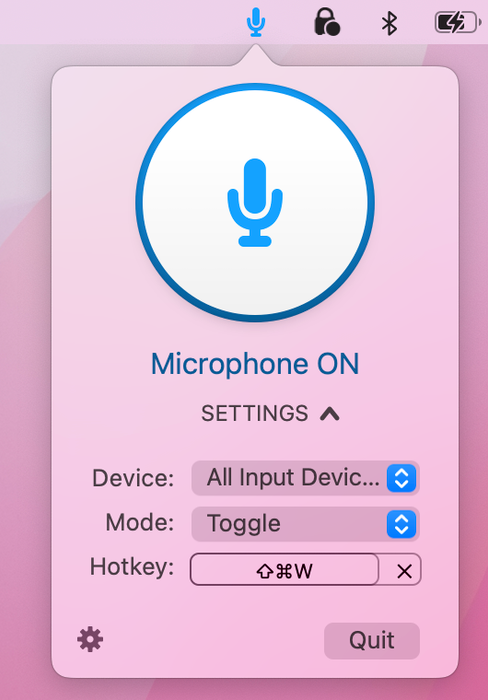Clear the hotkey with the X icon
Image resolution: width=488 pixels, height=700 pixels.
404,571
